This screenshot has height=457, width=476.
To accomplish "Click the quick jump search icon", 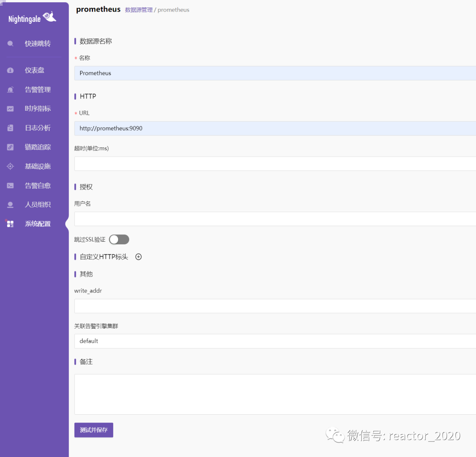I will pos(10,44).
